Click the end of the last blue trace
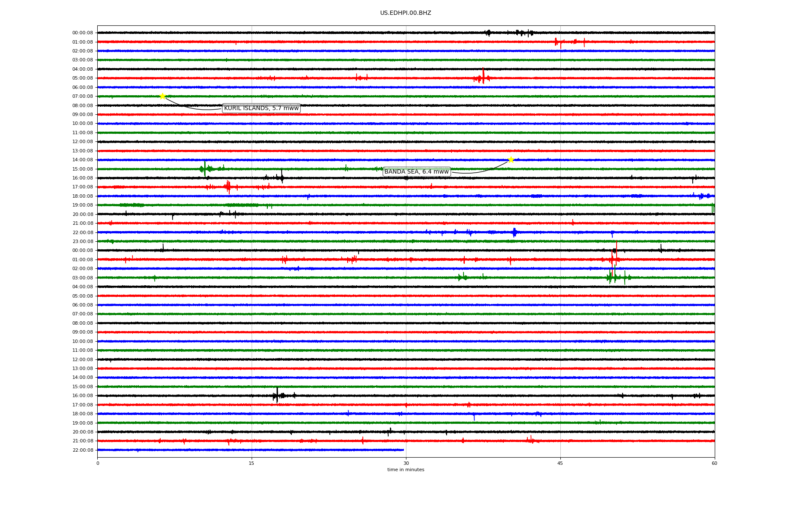The width and height of the screenshot is (812, 508). [403, 450]
